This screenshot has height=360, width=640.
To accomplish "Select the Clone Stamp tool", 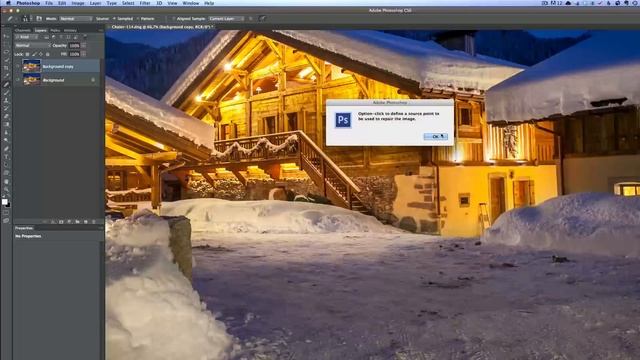I will coord(6,100).
